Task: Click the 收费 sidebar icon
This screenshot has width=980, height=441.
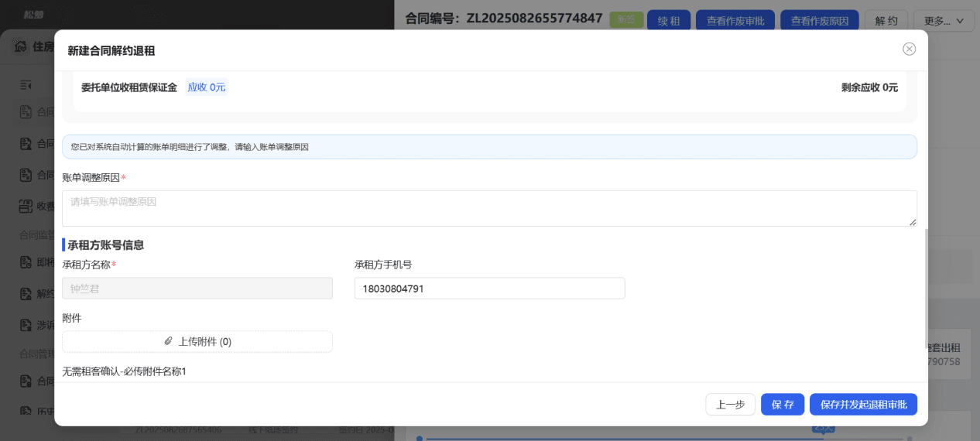Action: point(26,207)
